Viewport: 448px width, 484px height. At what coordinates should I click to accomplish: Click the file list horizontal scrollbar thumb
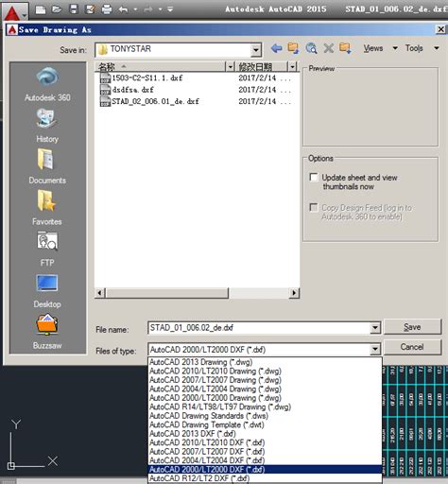(167, 293)
